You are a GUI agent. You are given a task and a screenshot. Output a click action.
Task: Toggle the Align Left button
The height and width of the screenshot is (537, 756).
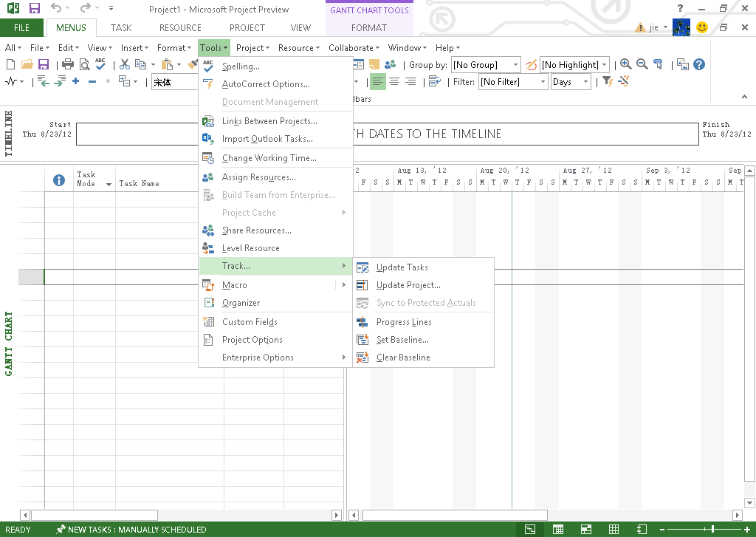(378, 81)
